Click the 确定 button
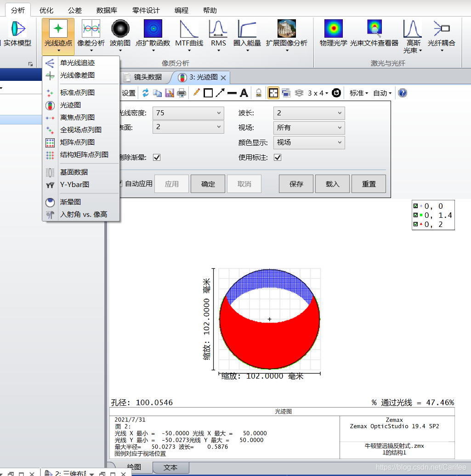The width and height of the screenshot is (471, 476). [x=208, y=184]
